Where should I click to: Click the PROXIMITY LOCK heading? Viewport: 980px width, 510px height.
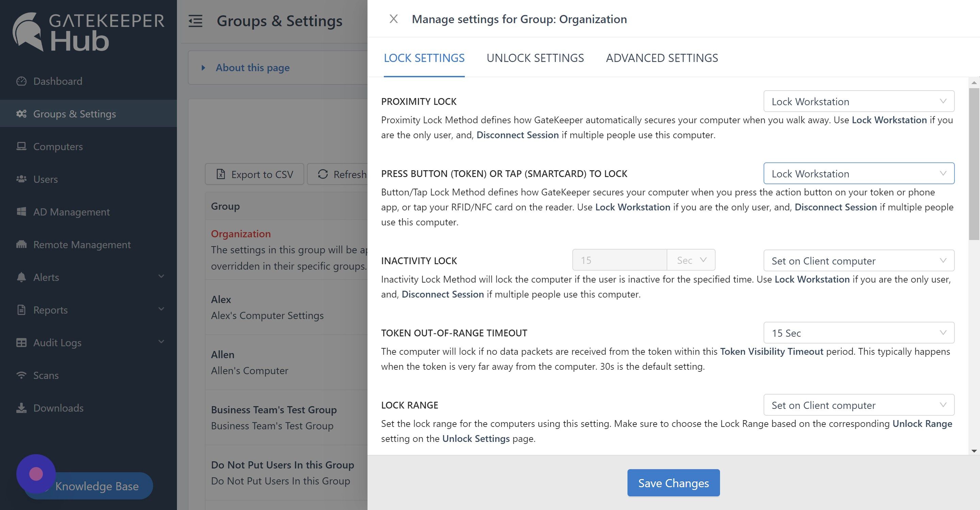point(419,101)
